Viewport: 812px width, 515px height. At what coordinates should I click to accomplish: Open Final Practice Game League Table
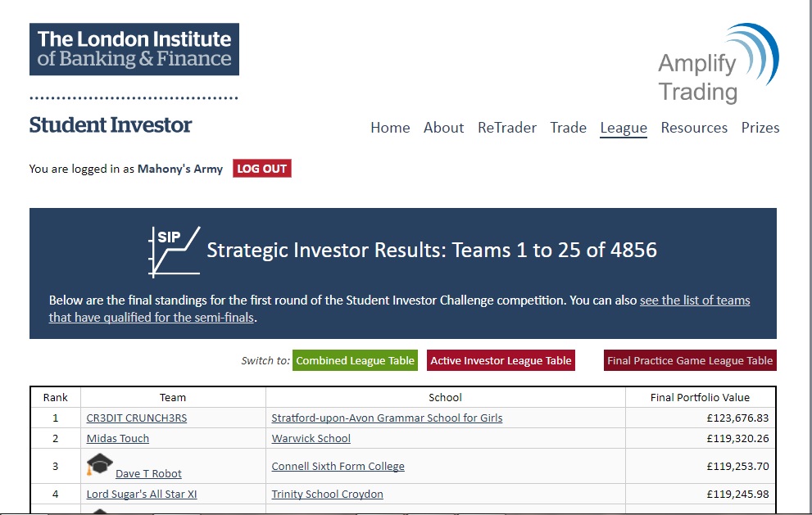[x=690, y=360]
